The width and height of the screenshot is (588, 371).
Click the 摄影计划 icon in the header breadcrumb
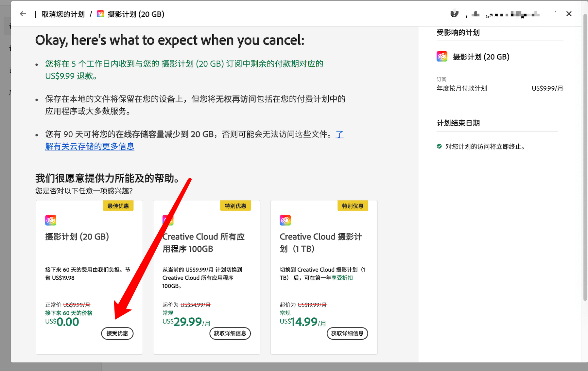click(100, 14)
